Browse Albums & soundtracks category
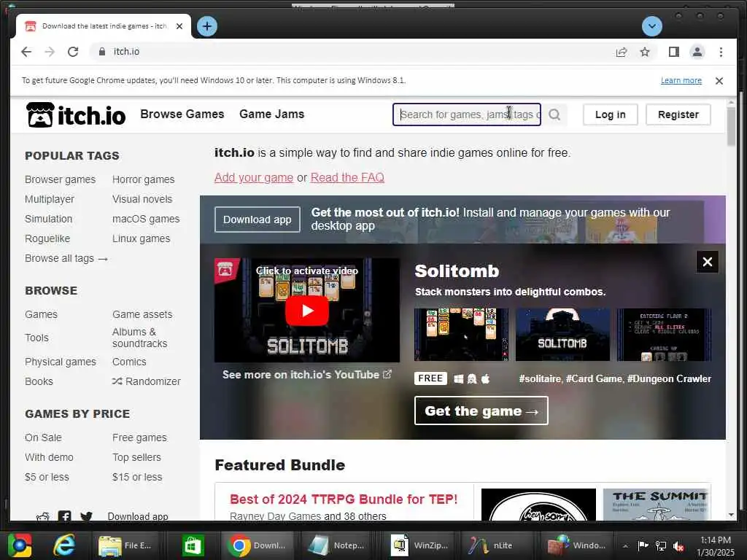This screenshot has width=747, height=560. point(139,338)
